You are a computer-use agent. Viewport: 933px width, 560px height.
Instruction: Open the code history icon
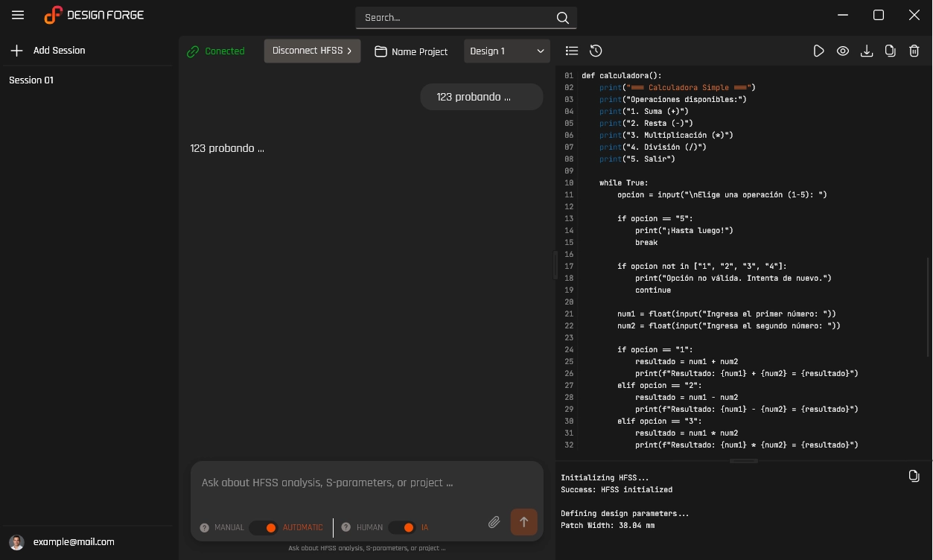(x=596, y=51)
